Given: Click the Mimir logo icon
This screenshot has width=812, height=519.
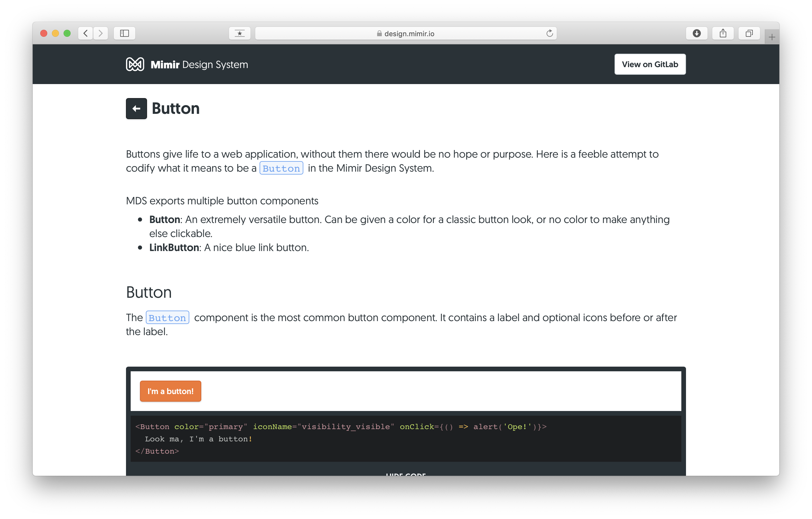Looking at the screenshot, I should tap(135, 64).
